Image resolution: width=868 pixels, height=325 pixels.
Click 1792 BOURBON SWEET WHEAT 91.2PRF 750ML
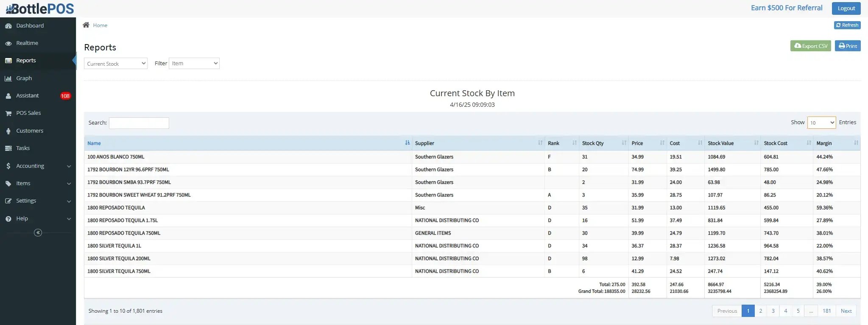(139, 195)
